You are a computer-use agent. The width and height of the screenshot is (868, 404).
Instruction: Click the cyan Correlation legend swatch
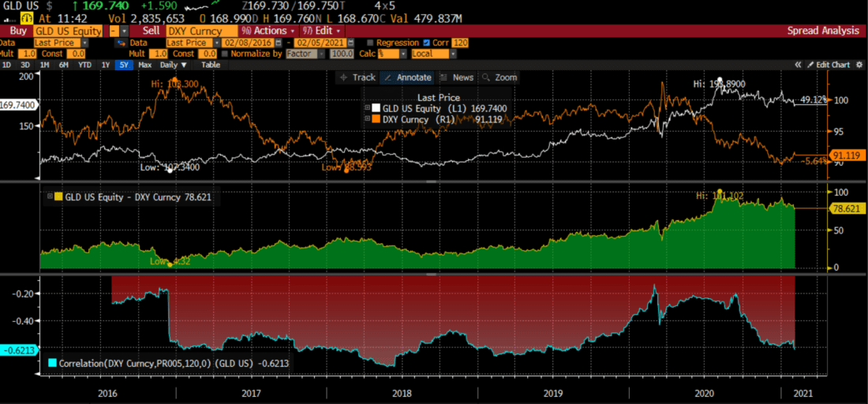53,363
